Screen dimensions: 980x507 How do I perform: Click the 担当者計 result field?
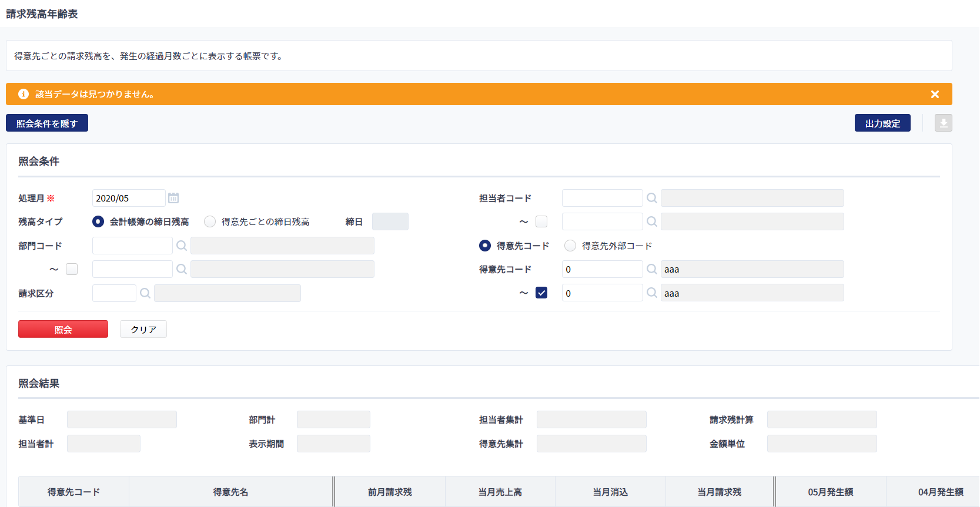(103, 444)
